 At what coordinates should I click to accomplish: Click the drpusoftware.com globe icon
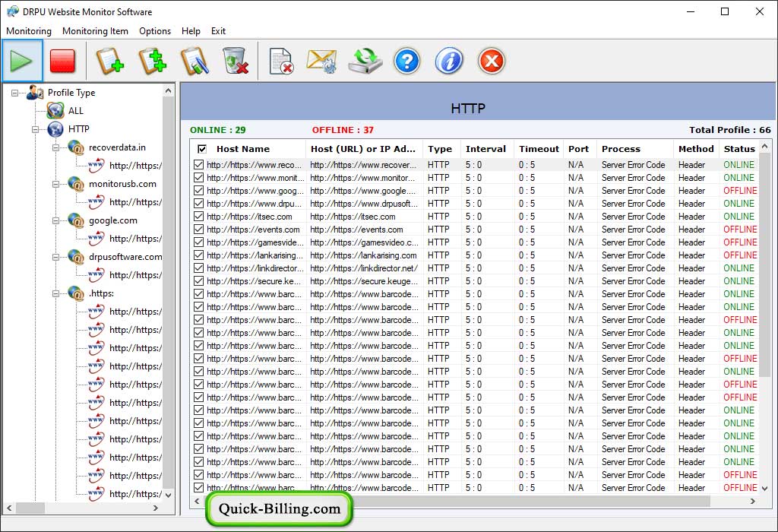(76, 257)
